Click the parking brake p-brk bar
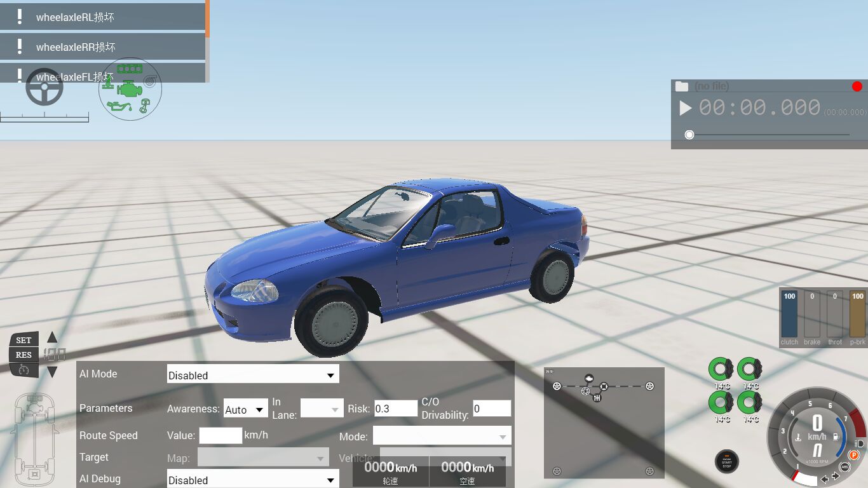Viewport: 868px width, 488px height. pyautogui.click(x=858, y=314)
